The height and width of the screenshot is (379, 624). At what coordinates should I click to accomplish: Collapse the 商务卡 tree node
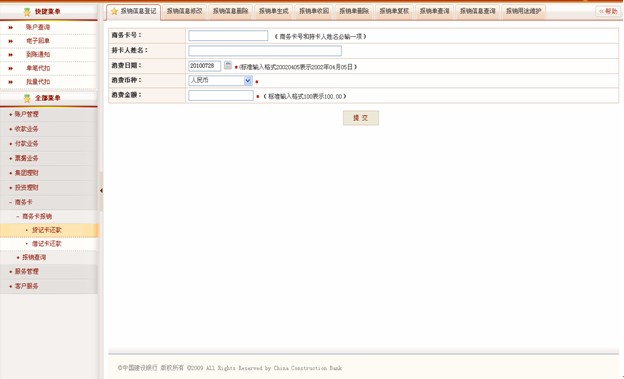(11, 202)
